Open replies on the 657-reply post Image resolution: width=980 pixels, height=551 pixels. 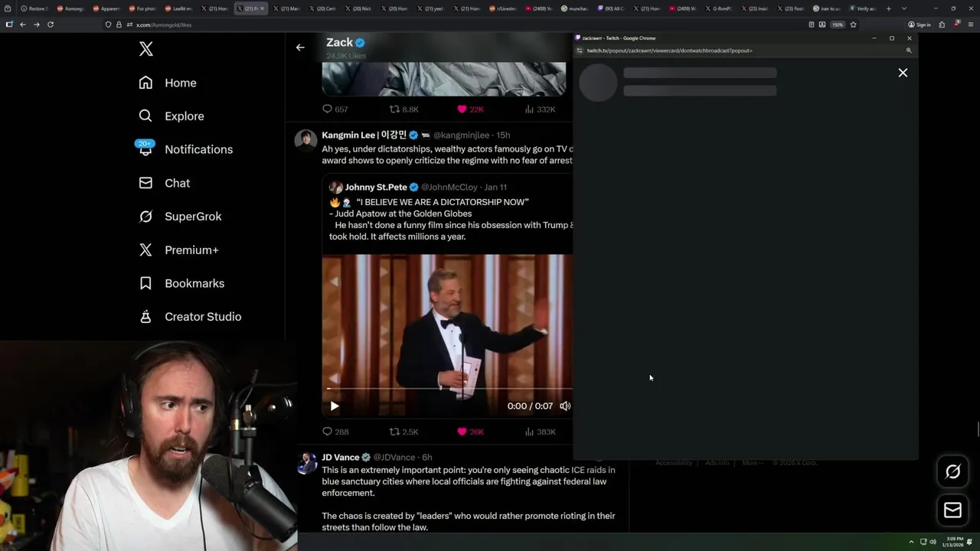click(x=335, y=109)
